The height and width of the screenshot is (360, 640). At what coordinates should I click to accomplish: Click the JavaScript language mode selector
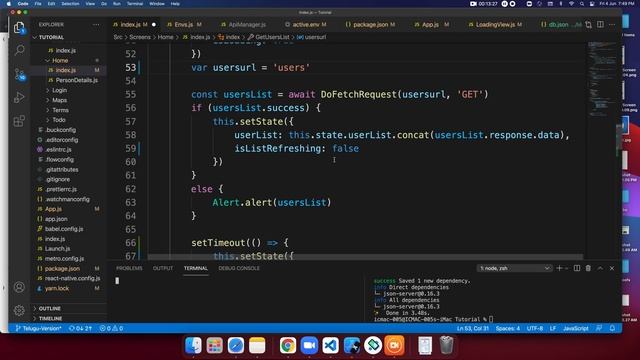[576, 328]
